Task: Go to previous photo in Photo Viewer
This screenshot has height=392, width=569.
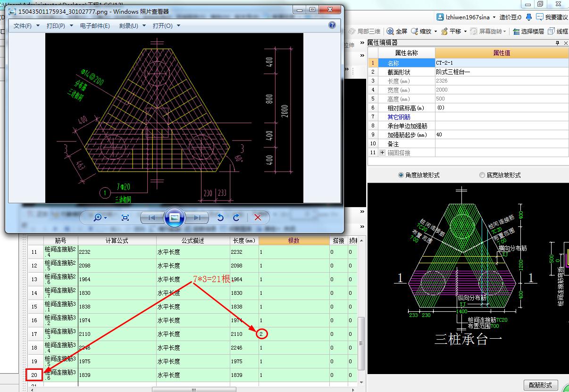Action: [152, 217]
